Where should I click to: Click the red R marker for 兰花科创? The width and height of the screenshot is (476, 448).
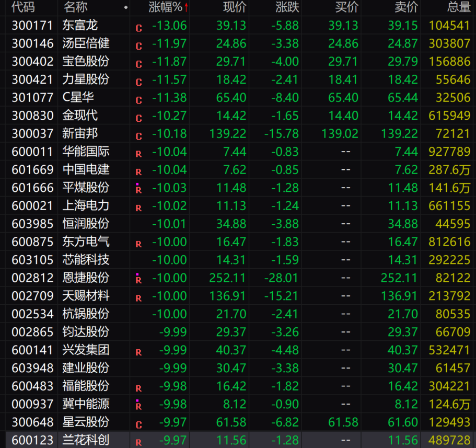tap(139, 443)
